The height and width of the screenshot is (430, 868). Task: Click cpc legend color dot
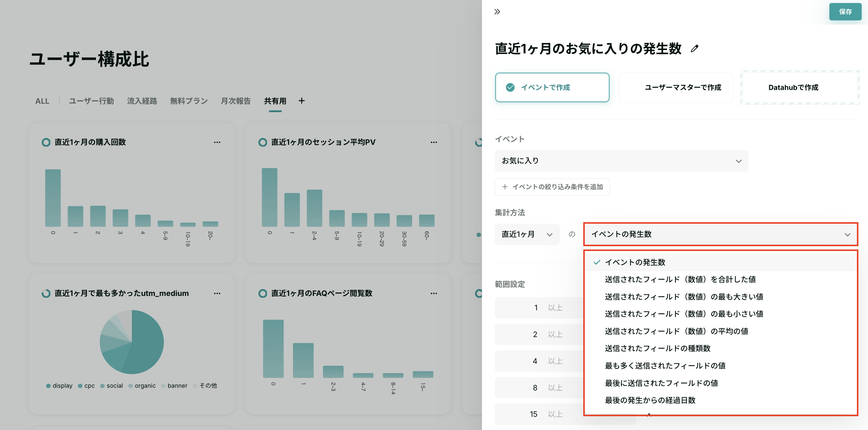[x=80, y=386]
